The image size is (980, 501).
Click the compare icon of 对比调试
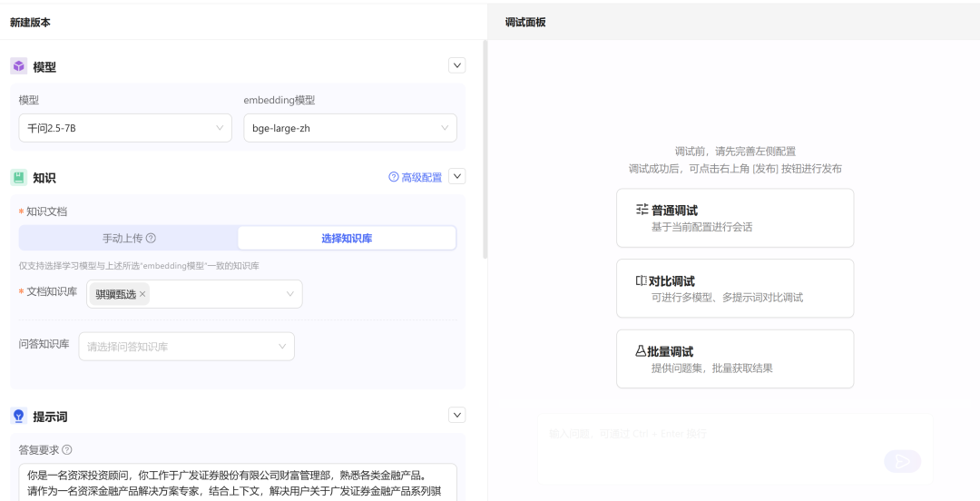[642, 280]
